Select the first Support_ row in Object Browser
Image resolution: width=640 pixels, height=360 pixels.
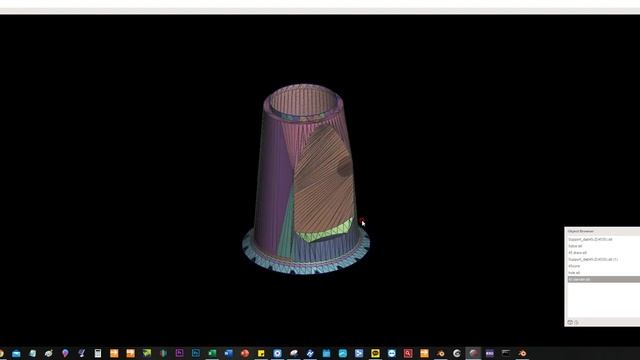[604, 240]
